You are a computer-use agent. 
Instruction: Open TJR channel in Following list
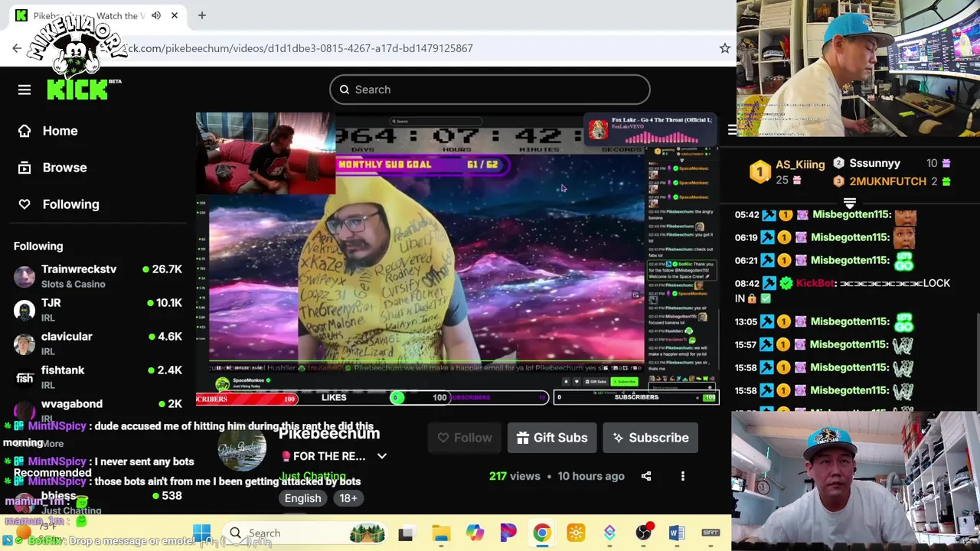coord(98,310)
